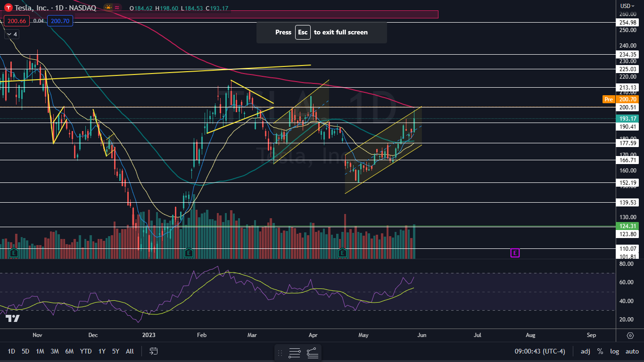
Task: Click the earnings E marker near late April
Action: [x=343, y=253]
